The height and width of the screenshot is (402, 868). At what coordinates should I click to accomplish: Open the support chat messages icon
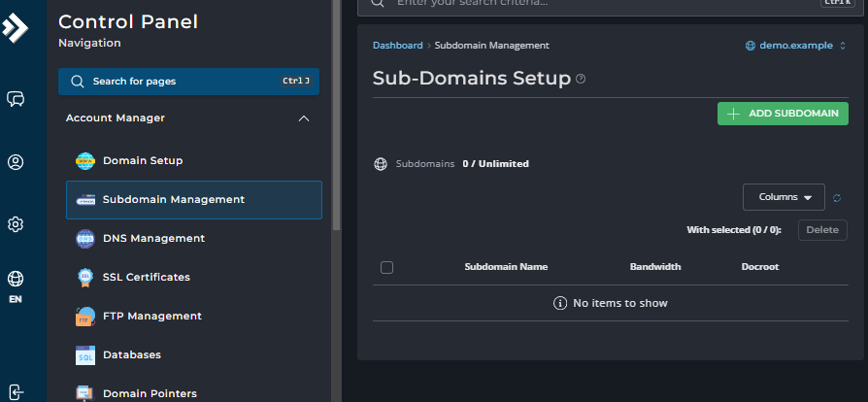pos(16,99)
